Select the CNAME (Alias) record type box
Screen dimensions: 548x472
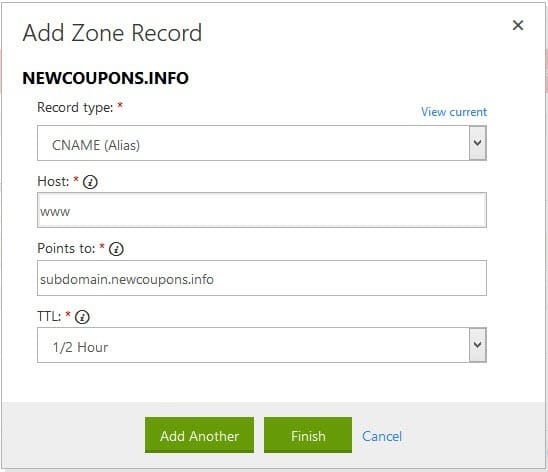click(262, 143)
